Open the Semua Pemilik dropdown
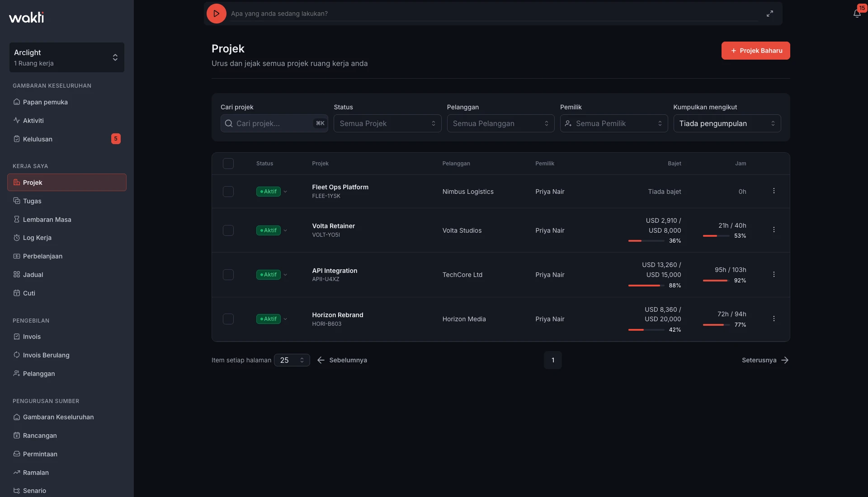Image resolution: width=868 pixels, height=497 pixels. (614, 123)
